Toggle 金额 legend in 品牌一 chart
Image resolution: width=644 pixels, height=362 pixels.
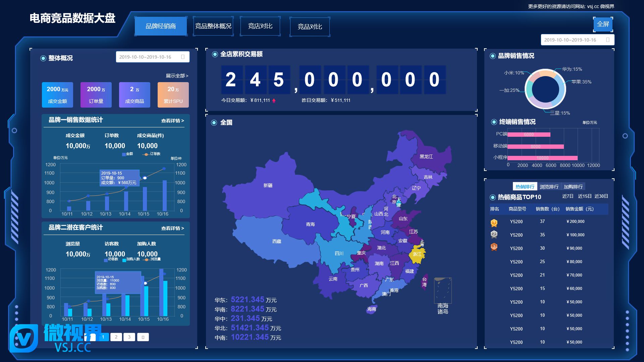[x=127, y=154]
